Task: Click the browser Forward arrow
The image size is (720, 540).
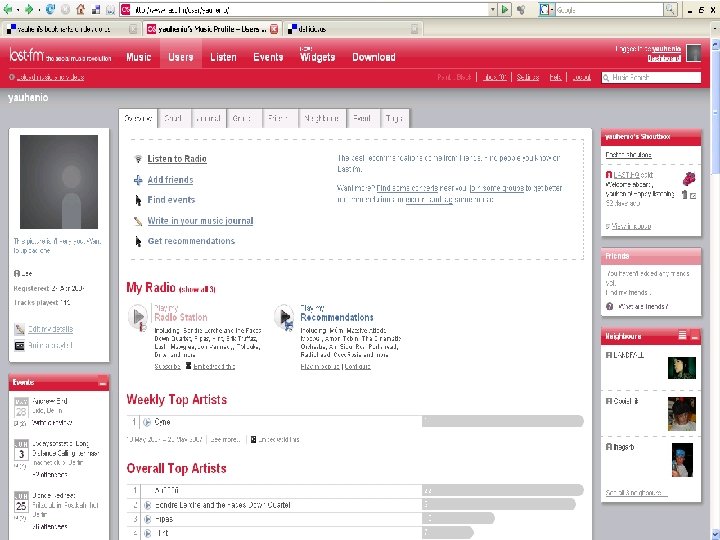Action: (x=29, y=9)
